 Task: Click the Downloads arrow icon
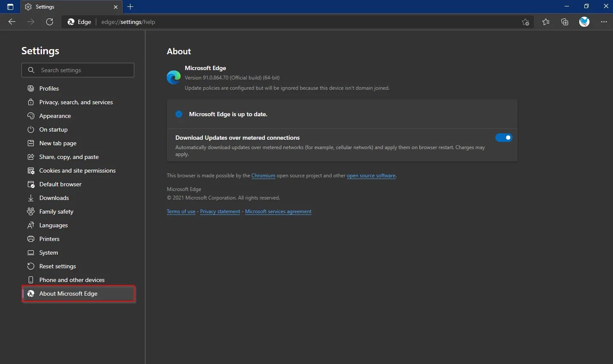click(31, 198)
